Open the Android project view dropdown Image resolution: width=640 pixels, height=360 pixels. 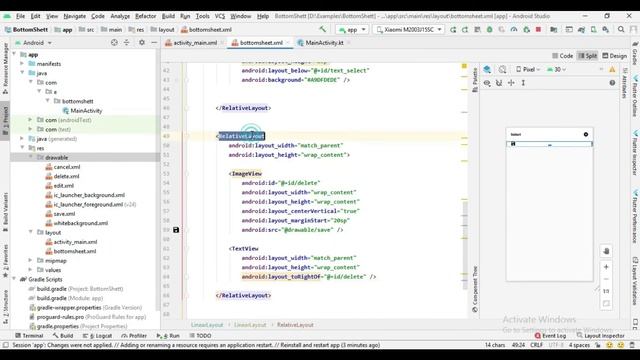point(34,42)
